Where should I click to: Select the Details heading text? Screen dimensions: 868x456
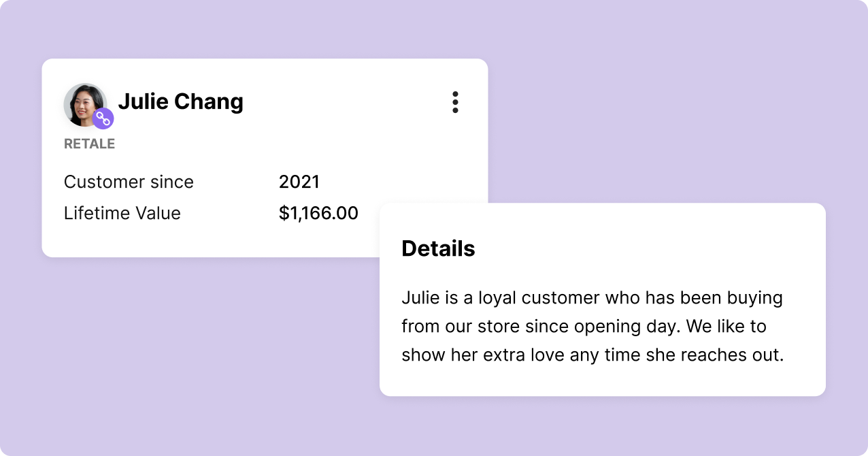point(438,248)
